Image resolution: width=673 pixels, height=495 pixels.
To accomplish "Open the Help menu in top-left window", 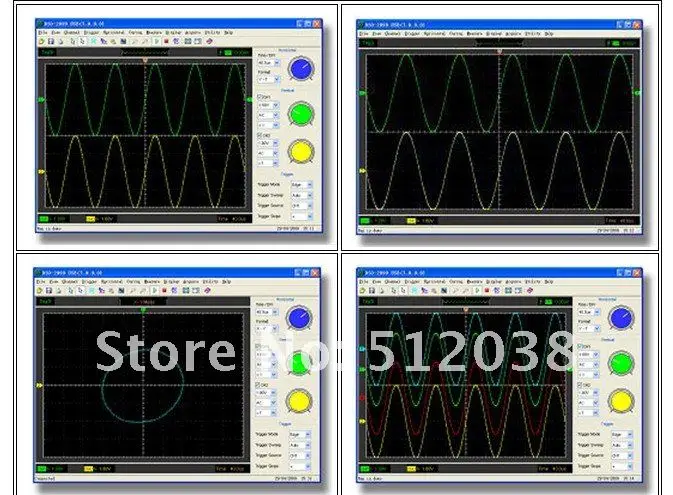I will (x=229, y=33).
